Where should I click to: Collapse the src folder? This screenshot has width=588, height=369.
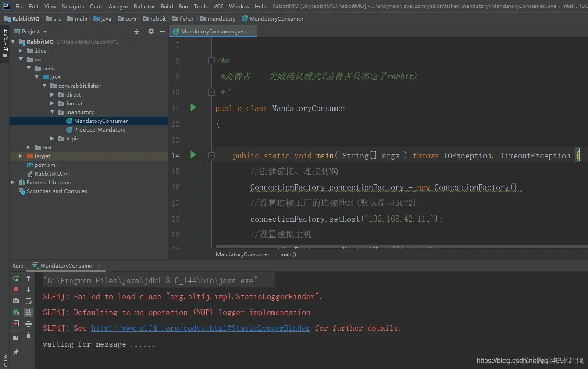(x=21, y=60)
